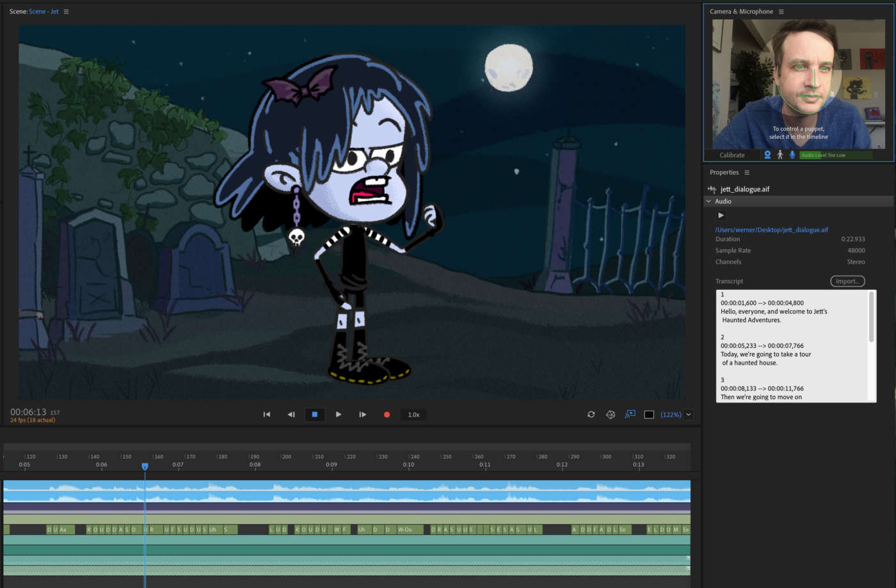Select the Properties panel header
This screenshot has width=896, height=588.
(x=724, y=172)
